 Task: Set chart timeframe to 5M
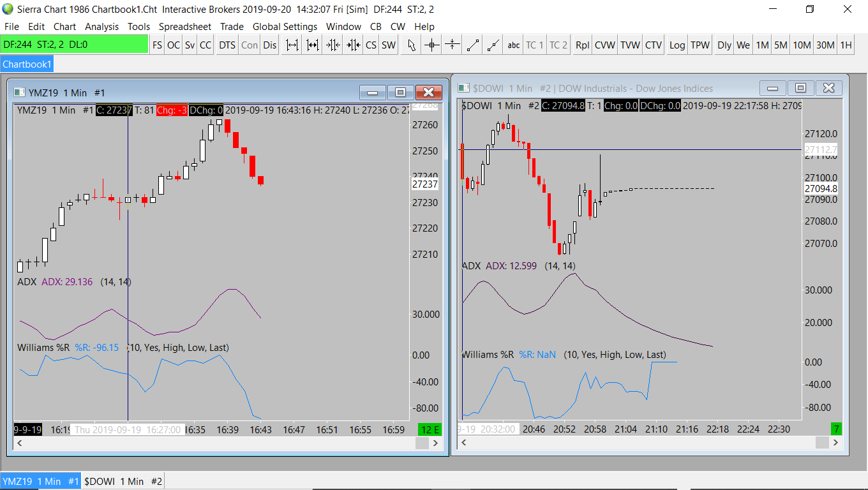click(781, 45)
